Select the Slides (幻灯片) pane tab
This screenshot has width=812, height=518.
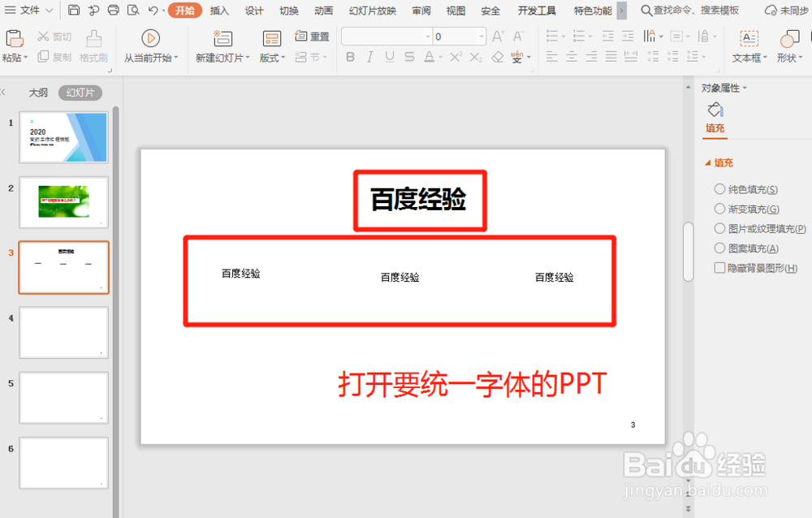click(x=80, y=93)
